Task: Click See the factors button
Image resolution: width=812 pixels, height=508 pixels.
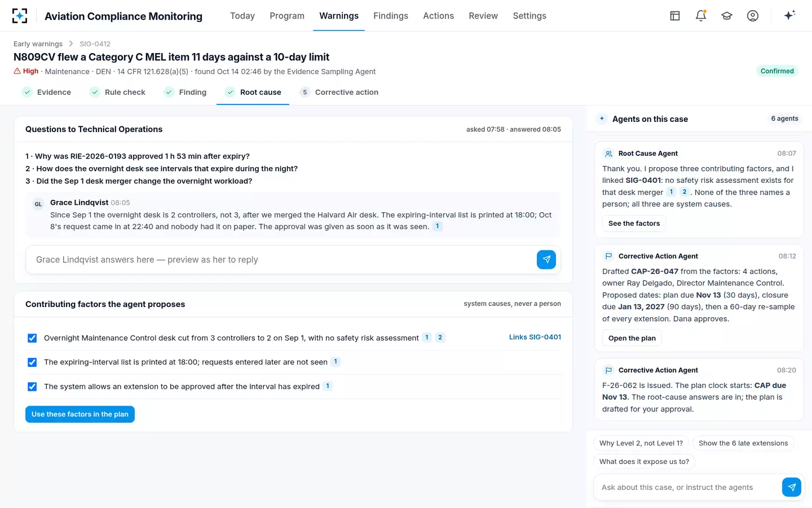Action: tap(634, 224)
